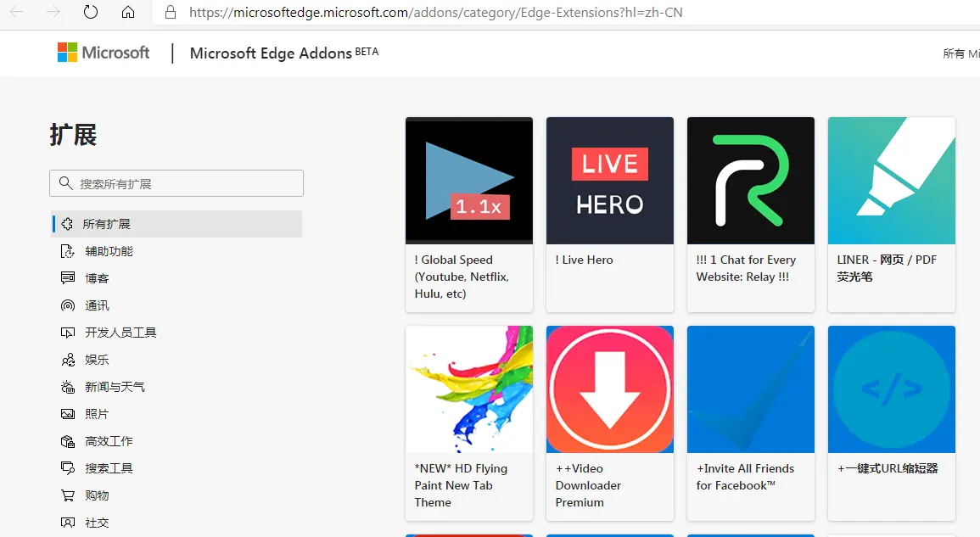
Task: Open the Microsoft Edge Addons home link
Action: 283,53
